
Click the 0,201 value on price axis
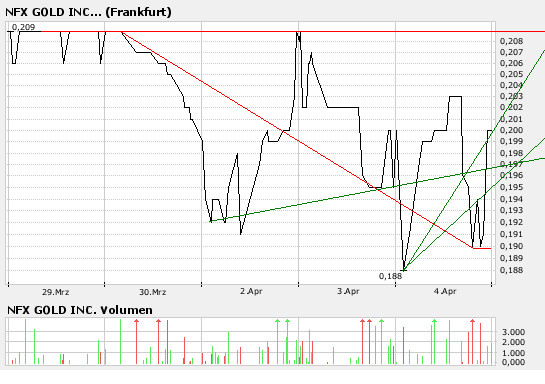511,119
